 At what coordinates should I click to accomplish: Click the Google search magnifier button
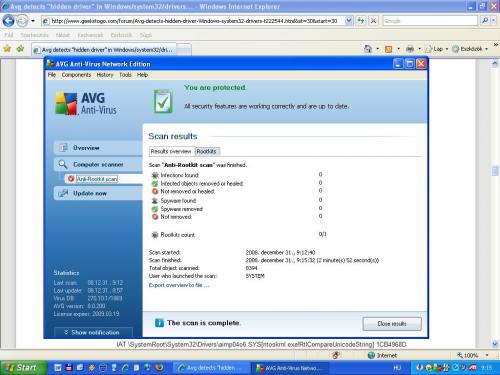(485, 21)
